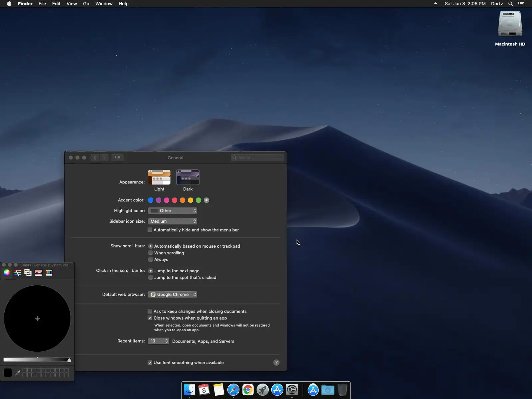
Task: Open Launchpad from the Dock
Action: click(x=263, y=390)
